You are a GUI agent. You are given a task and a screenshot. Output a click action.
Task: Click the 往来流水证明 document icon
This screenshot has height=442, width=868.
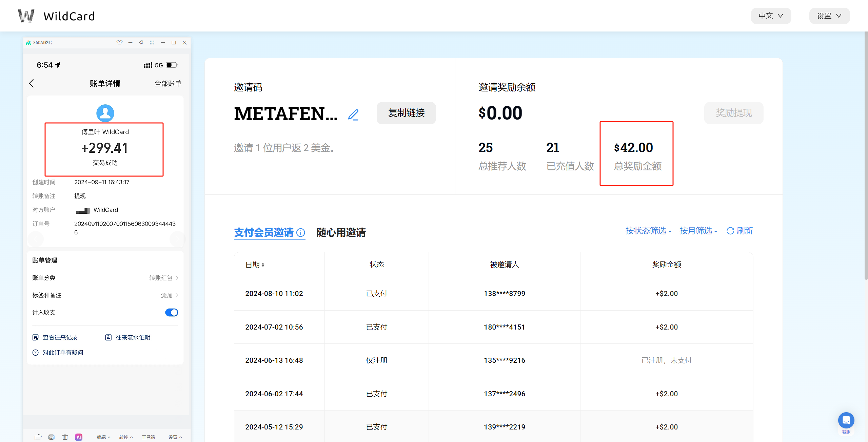pos(108,337)
